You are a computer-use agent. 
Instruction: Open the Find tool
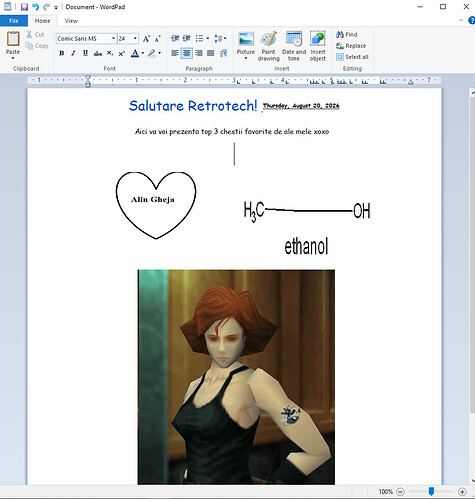point(347,34)
